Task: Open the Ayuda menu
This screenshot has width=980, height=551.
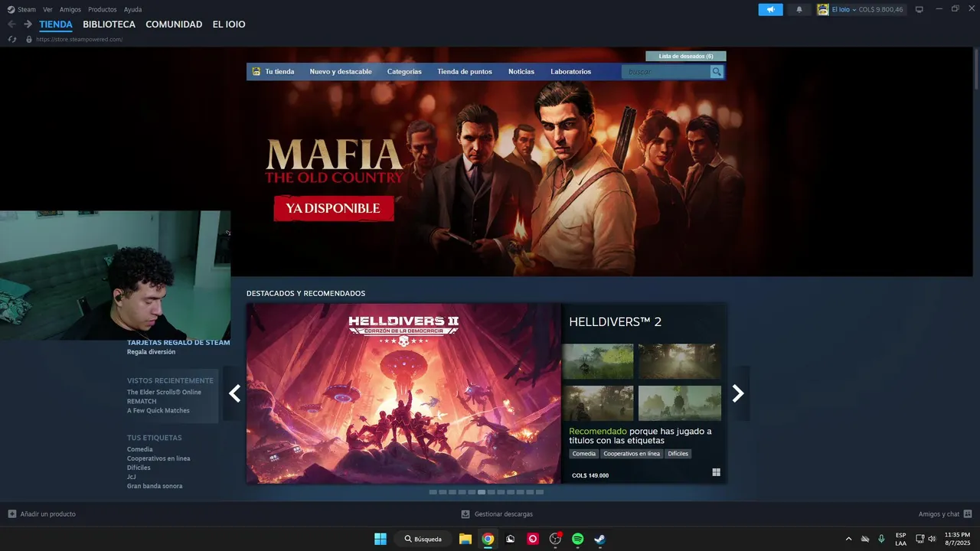Action: (132, 9)
